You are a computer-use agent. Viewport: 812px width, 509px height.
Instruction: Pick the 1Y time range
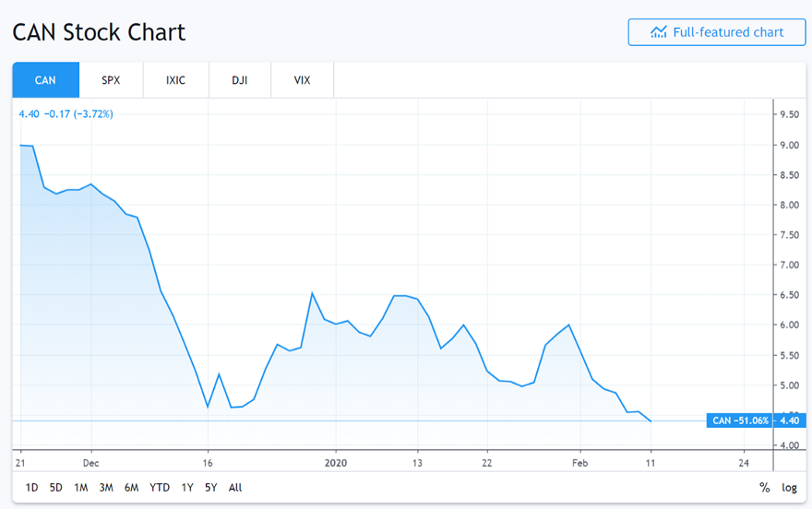point(187,488)
